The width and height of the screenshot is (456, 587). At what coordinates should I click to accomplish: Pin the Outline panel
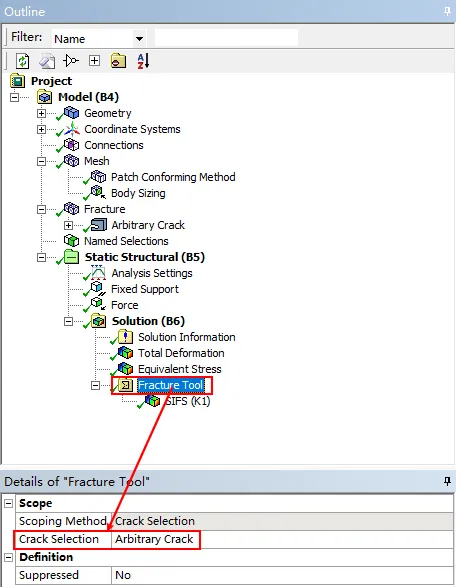point(447,11)
